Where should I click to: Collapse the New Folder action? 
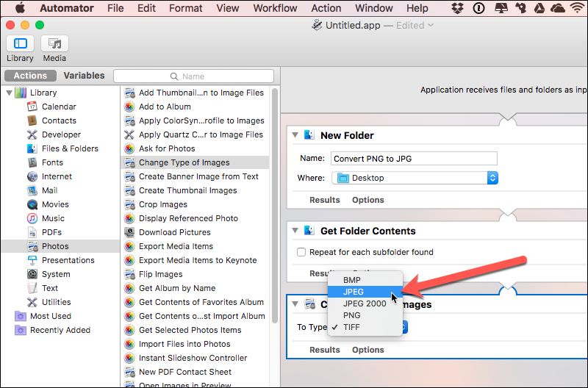tap(295, 135)
